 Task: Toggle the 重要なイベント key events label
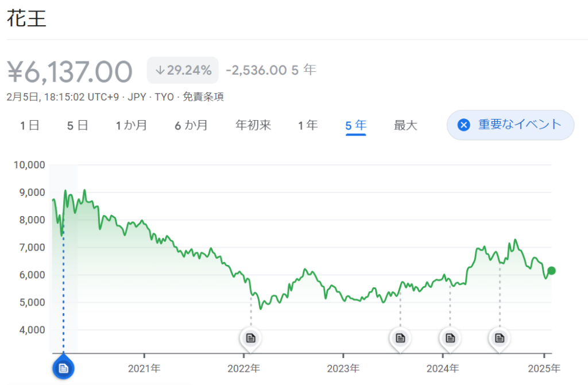(x=519, y=125)
